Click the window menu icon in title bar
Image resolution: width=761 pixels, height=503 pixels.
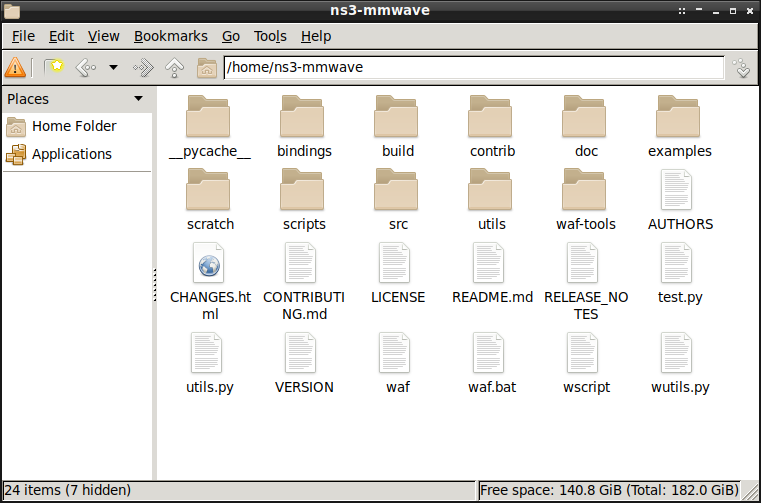12,11
